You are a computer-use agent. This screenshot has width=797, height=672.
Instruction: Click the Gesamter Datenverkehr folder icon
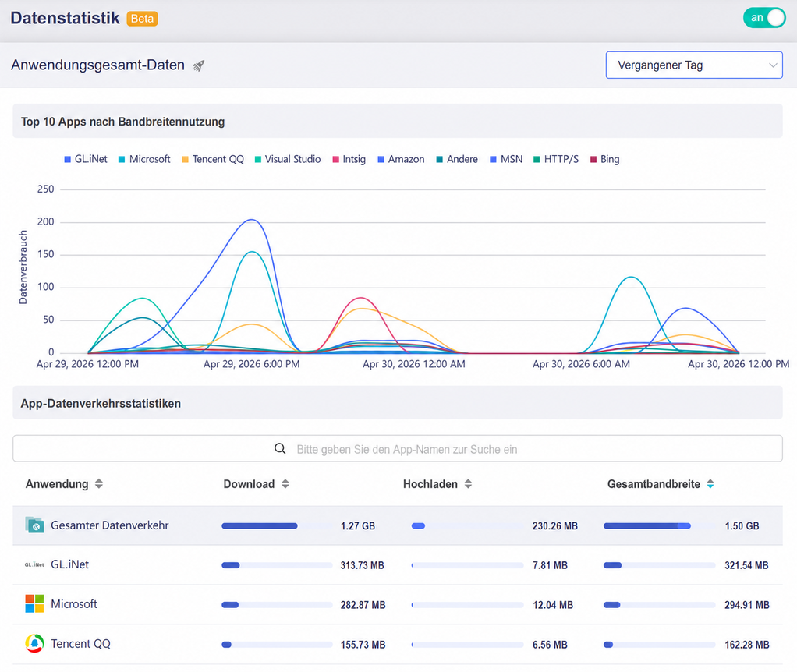point(34,525)
